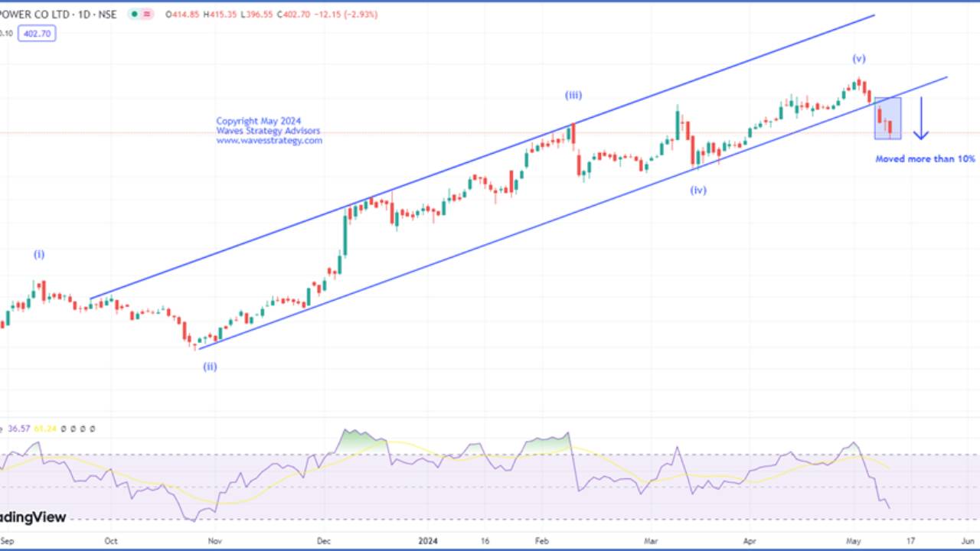The image size is (980, 551).
Task: Open the RSI indicator settings gear icon
Action: point(73,429)
